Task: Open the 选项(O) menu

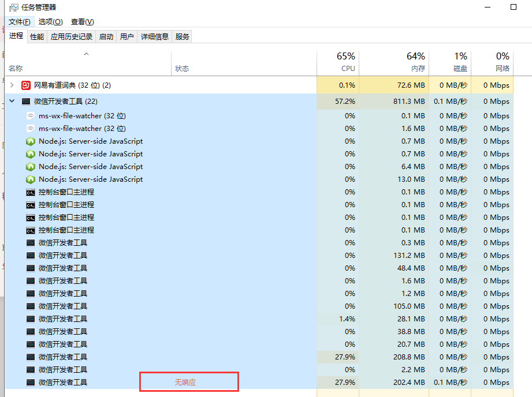Action: tap(51, 22)
